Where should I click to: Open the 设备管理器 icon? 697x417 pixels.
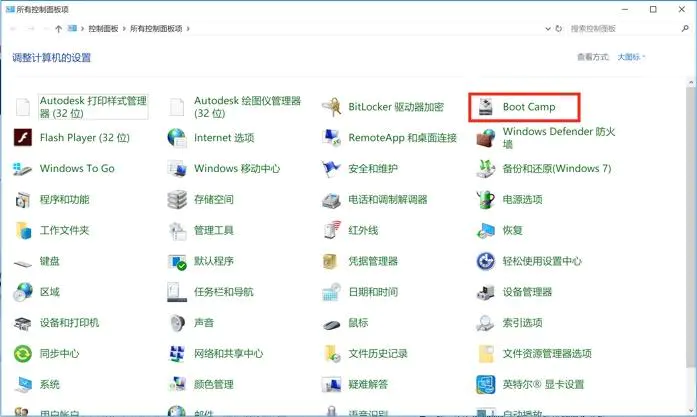click(486, 292)
